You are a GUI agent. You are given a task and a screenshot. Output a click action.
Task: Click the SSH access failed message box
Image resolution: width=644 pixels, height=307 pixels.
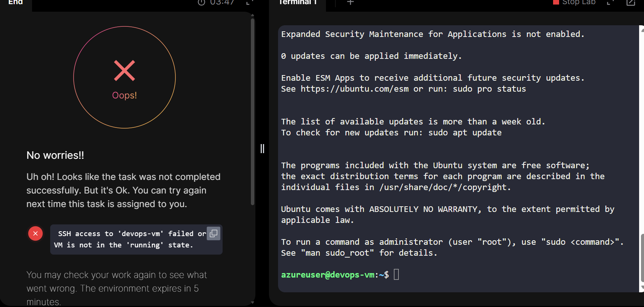[128, 239]
